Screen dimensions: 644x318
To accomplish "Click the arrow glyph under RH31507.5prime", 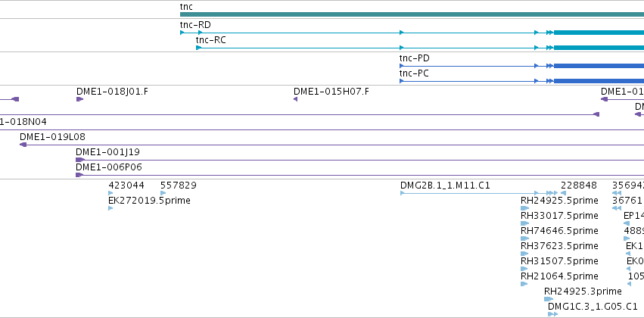I will coord(524,269).
